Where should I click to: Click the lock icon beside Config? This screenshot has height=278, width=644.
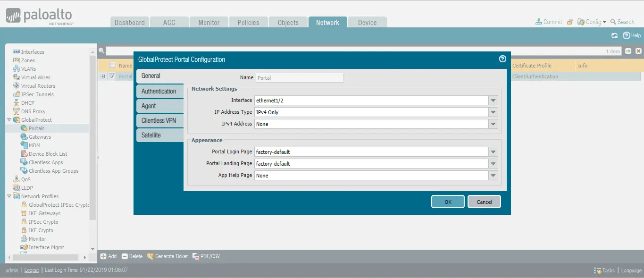point(570,22)
